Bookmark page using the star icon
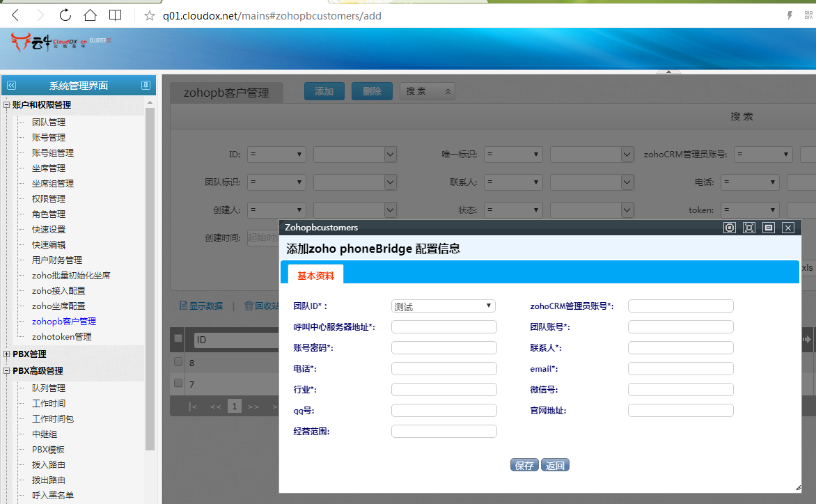The width and height of the screenshot is (816, 504). [x=149, y=16]
